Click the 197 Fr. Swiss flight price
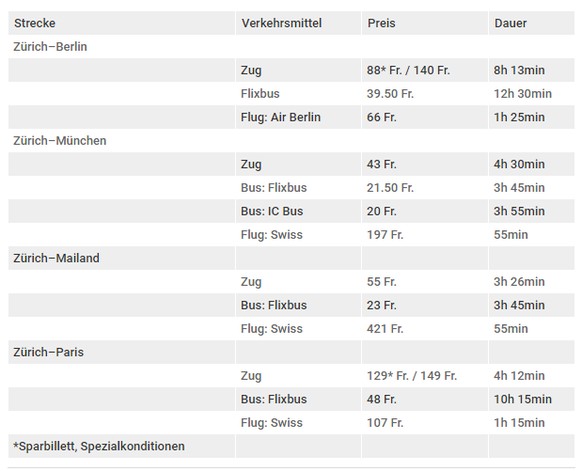 tap(385, 235)
